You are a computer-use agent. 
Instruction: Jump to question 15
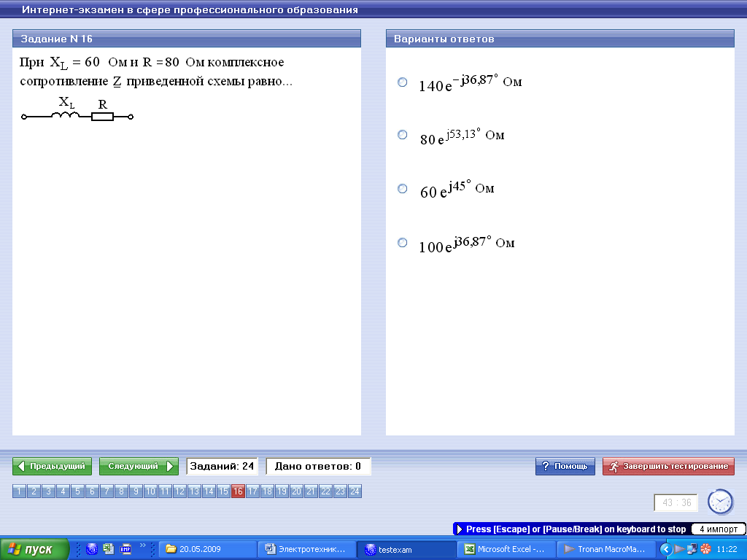tap(223, 491)
